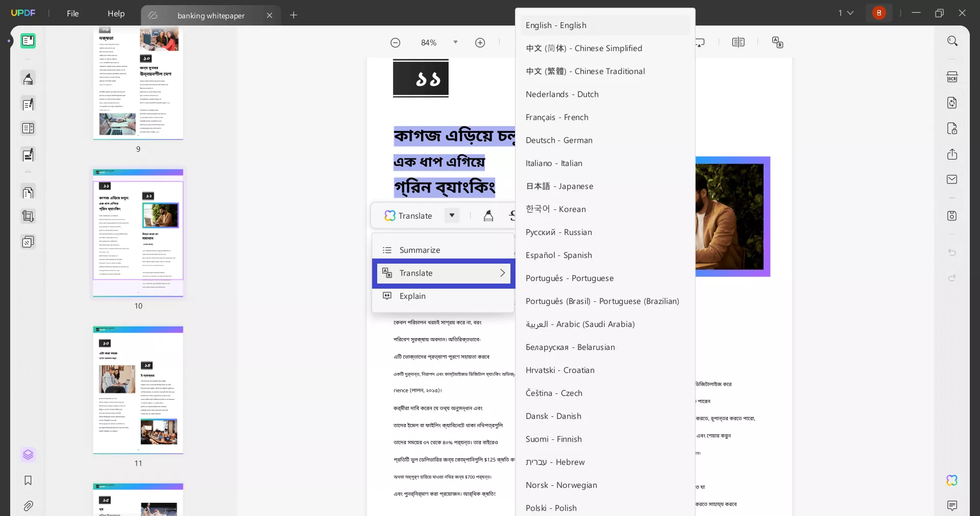This screenshot has width=980, height=516.
Task: Open the Convert PDF icon in right sidebar
Action: pos(952,103)
